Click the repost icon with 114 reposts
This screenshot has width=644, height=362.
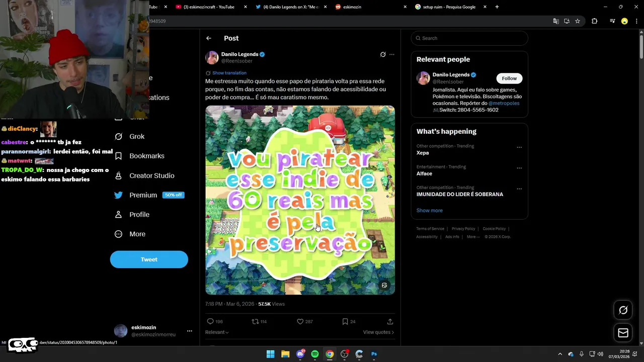pos(255,321)
